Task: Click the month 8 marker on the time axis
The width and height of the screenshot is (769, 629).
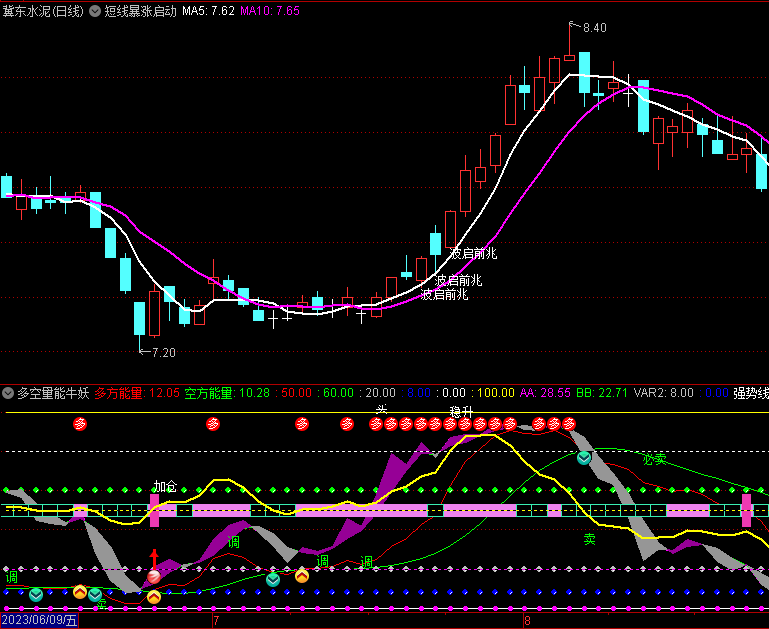Action: [527, 621]
